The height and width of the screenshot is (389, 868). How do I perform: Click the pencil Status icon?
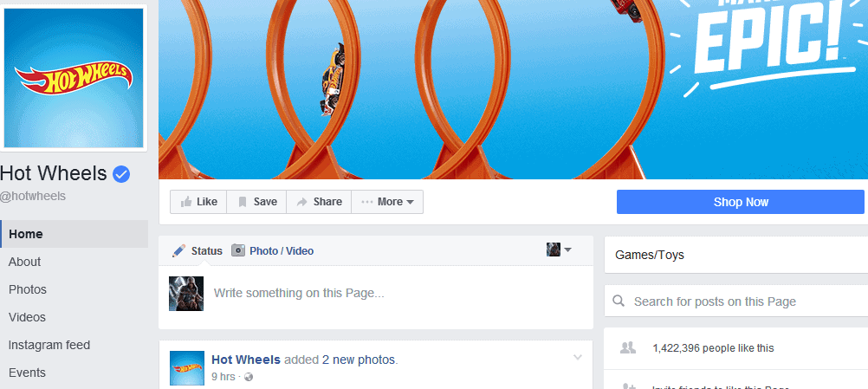(178, 250)
